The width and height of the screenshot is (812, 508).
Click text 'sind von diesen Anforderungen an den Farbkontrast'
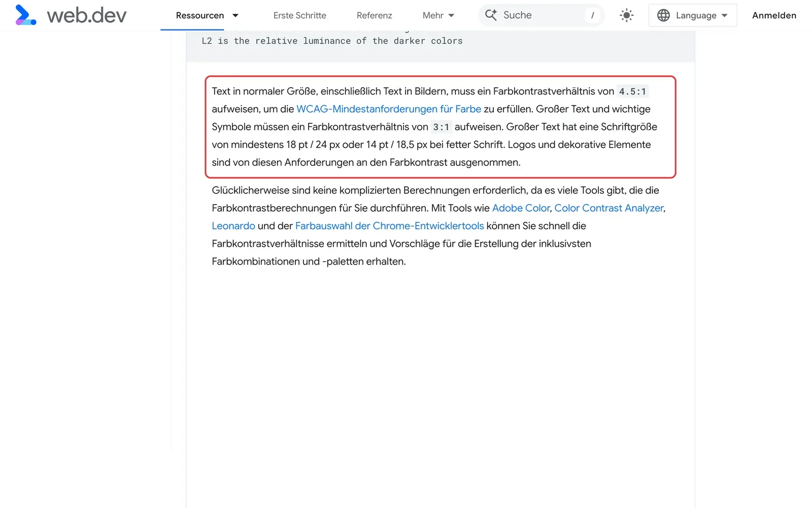click(330, 163)
